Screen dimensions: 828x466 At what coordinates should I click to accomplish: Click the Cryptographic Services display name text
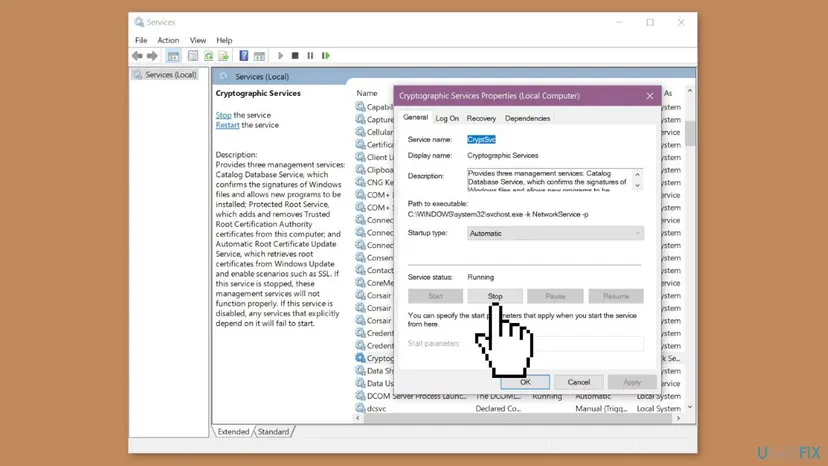(x=502, y=155)
